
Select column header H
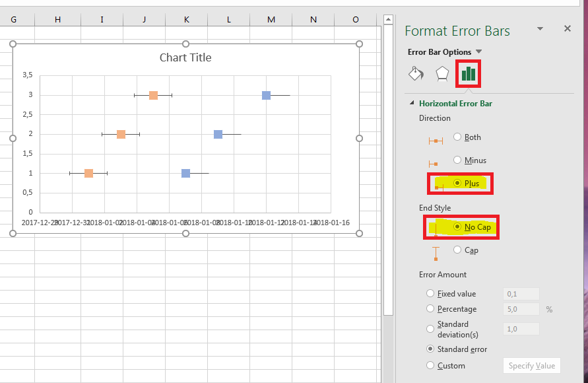coord(57,20)
